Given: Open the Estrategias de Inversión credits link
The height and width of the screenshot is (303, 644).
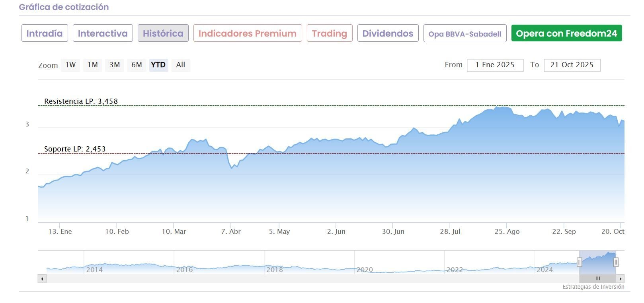Looking at the screenshot, I should (593, 287).
